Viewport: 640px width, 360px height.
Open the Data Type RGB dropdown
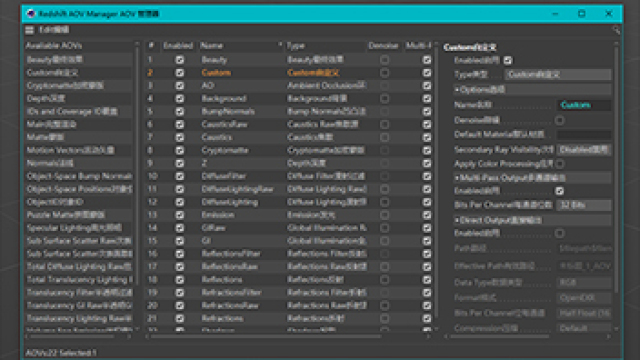584,282
